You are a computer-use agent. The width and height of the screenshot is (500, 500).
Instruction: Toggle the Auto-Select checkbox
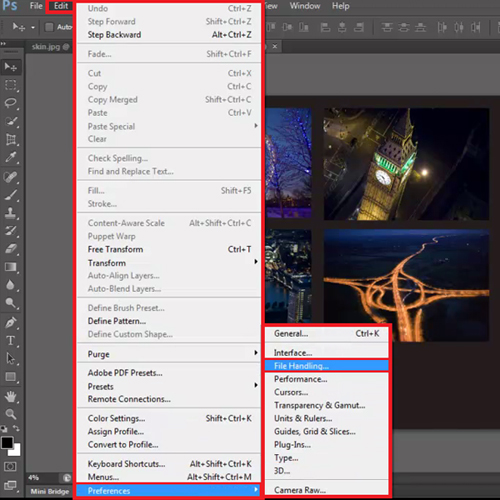(49, 27)
